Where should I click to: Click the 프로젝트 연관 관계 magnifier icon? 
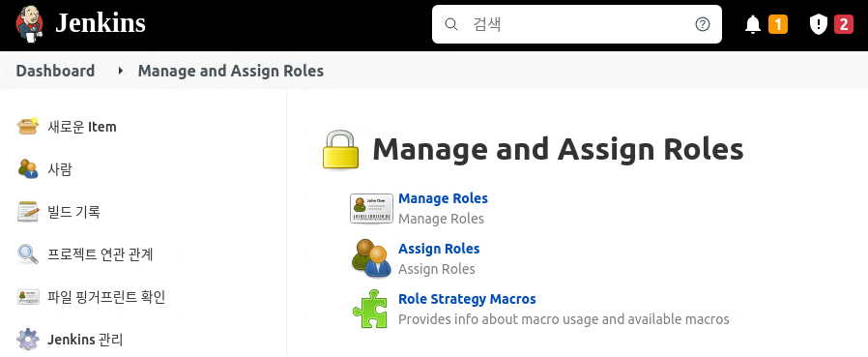(x=28, y=254)
